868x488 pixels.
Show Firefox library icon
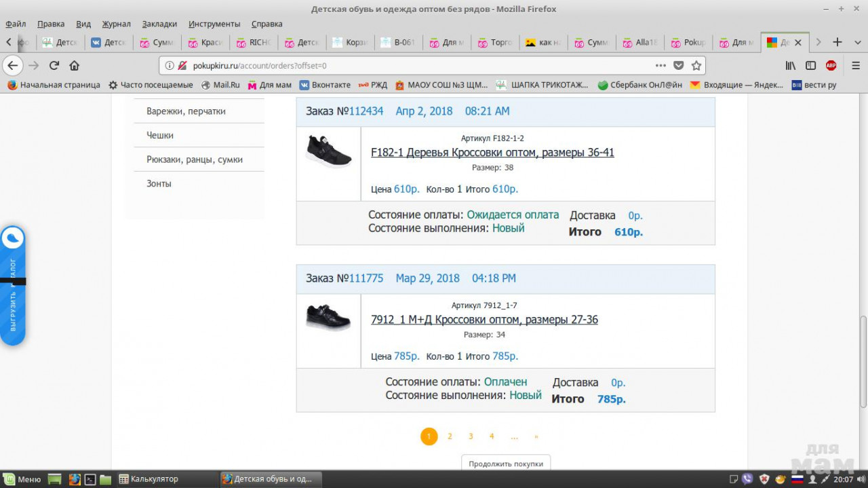791,66
